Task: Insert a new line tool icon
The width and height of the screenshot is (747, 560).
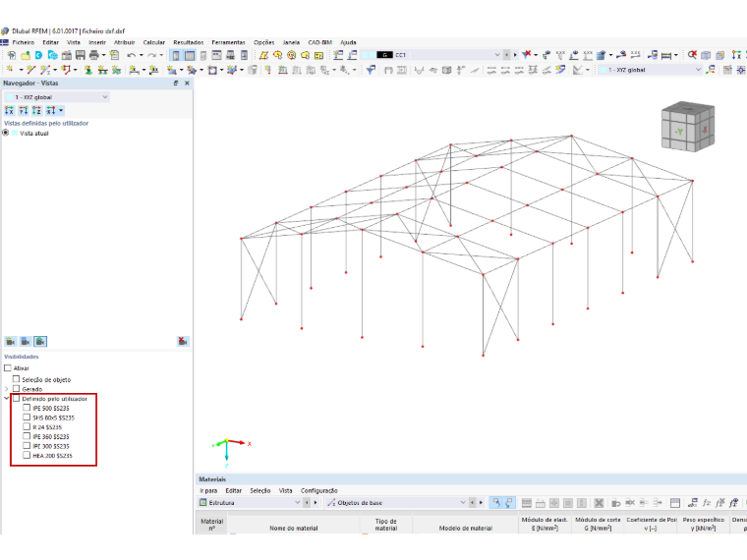Action: pos(31,70)
